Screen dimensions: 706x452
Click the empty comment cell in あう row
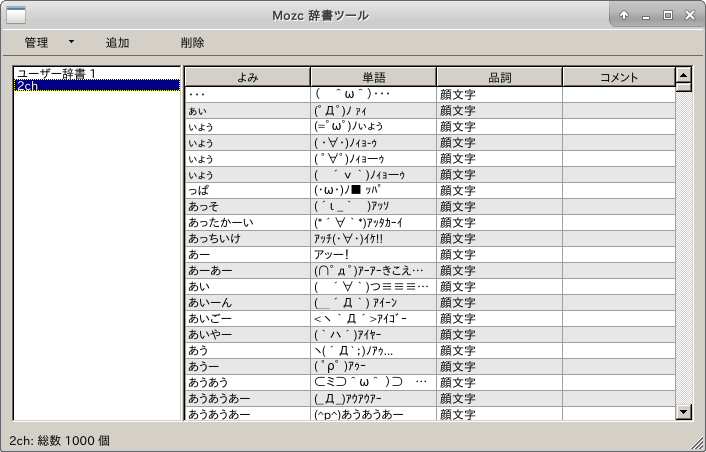[619, 350]
